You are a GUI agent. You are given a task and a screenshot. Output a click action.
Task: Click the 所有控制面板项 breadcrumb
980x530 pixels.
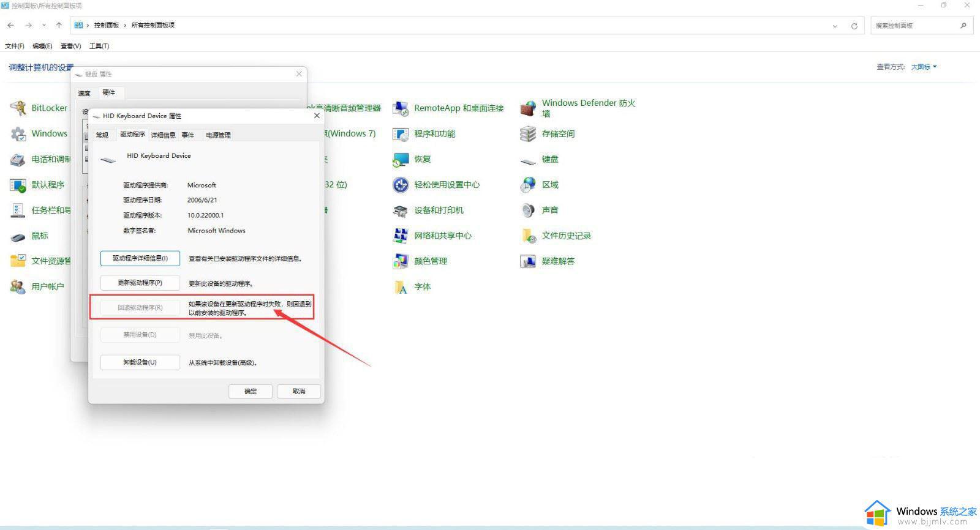(x=153, y=25)
